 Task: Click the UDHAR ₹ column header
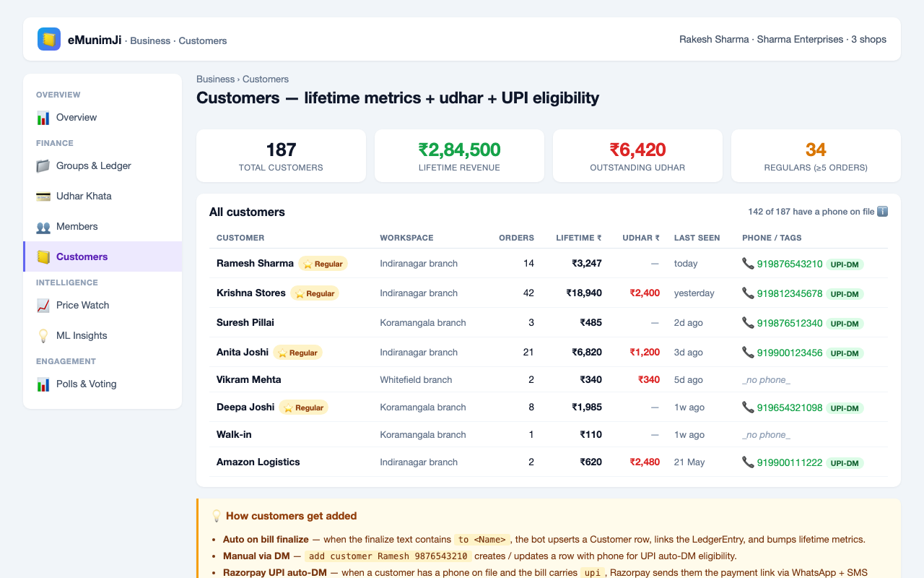pos(641,238)
